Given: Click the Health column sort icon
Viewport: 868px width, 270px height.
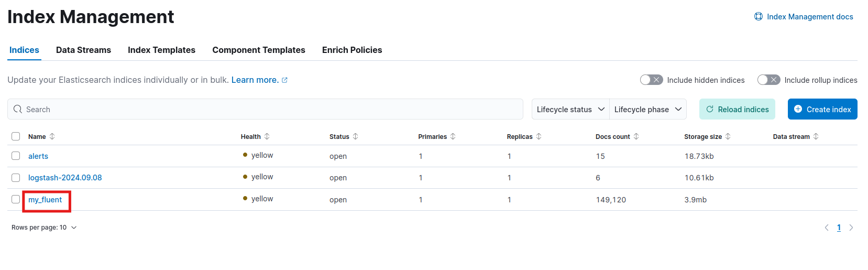Looking at the screenshot, I should click(267, 136).
